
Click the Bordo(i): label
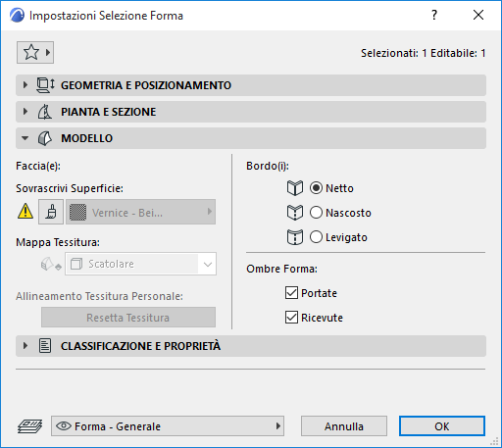click(268, 166)
